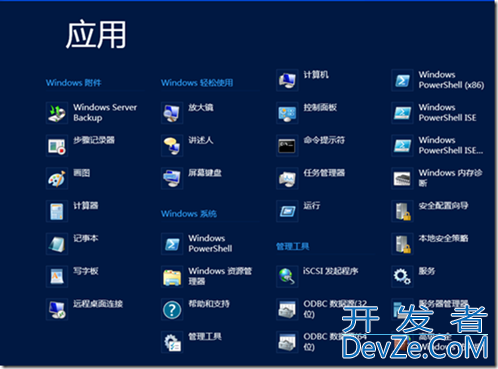Image resolution: width=498 pixels, height=369 pixels.
Task: Open the 运行 run dialog tile
Action: [x=298, y=211]
